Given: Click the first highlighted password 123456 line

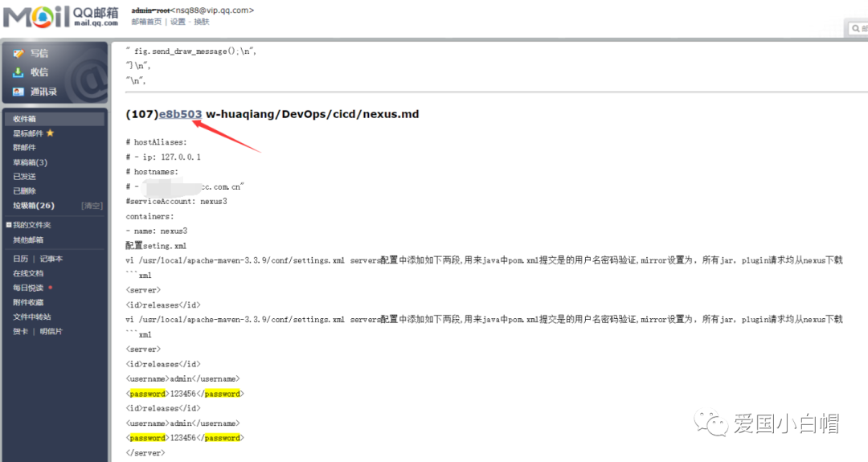Looking at the screenshot, I should 185,394.
